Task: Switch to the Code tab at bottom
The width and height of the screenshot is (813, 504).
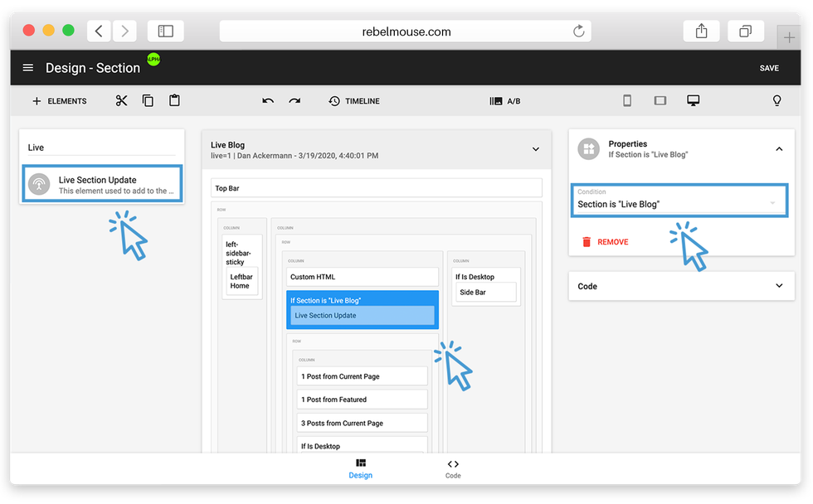Action: [x=453, y=468]
